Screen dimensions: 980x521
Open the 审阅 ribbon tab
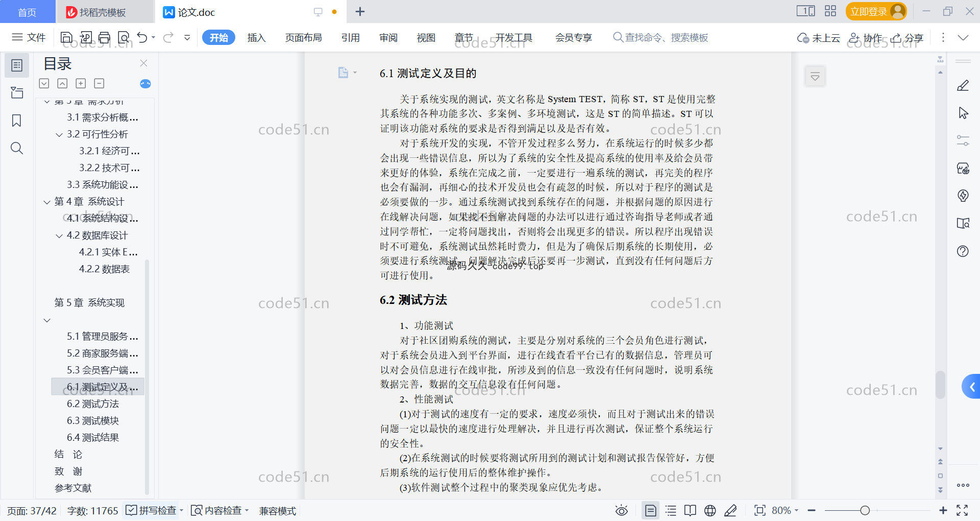[388, 37]
